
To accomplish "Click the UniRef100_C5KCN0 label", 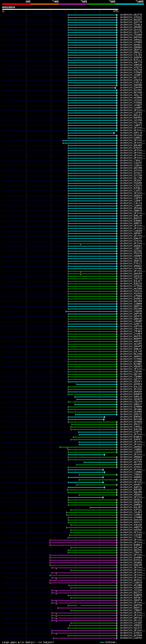I will point(131,371).
